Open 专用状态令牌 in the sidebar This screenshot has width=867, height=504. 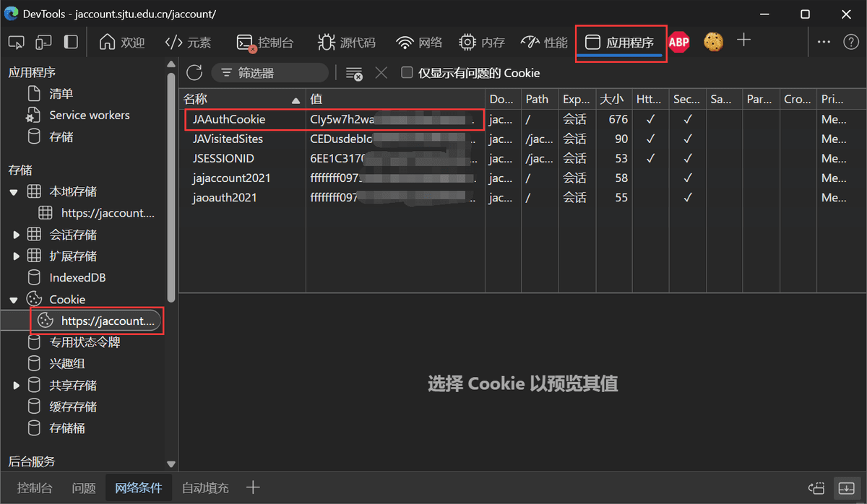point(85,342)
